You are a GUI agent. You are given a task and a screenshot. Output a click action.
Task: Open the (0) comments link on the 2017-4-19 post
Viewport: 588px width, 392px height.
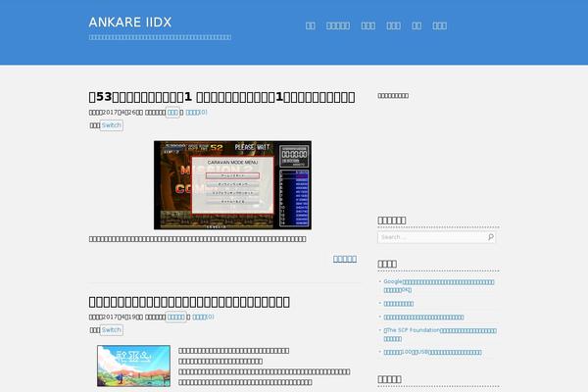click(x=203, y=317)
